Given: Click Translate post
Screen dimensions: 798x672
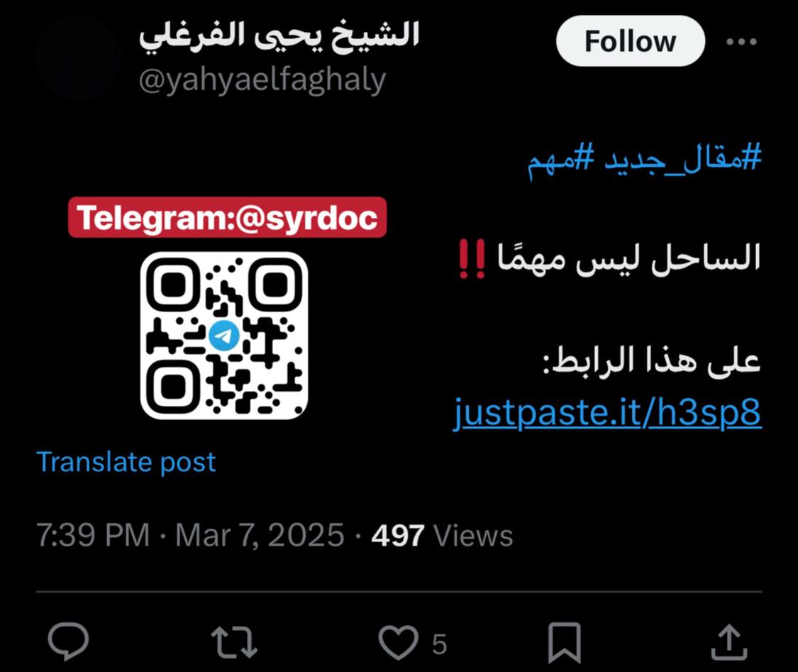Looking at the screenshot, I should pos(126,462).
